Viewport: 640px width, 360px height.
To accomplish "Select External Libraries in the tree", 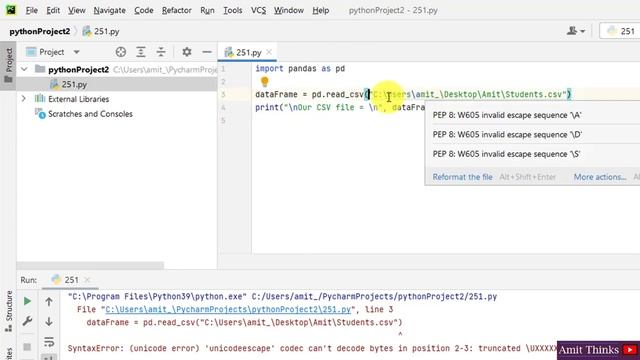I will (78, 99).
